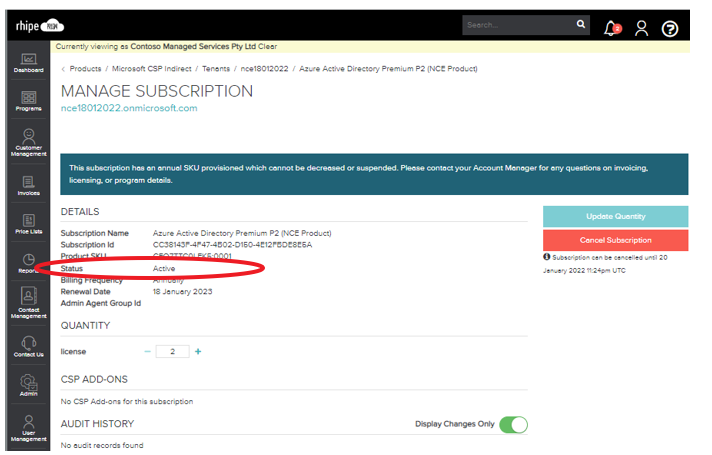Go to Tenants breadcrumb
Screen dimensions: 712x455
pyautogui.click(x=216, y=69)
